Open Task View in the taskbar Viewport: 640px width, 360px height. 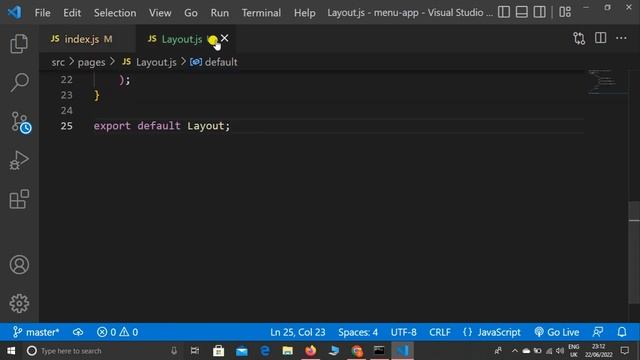click(195, 351)
